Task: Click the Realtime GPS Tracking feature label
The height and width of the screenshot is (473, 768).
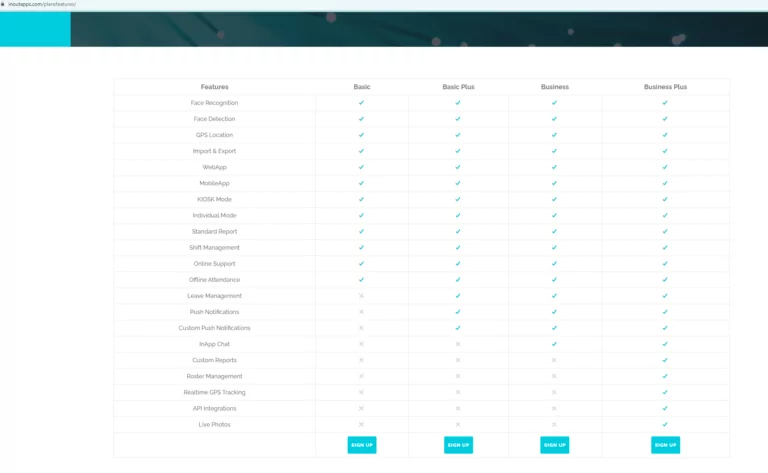Action: pyautogui.click(x=215, y=392)
